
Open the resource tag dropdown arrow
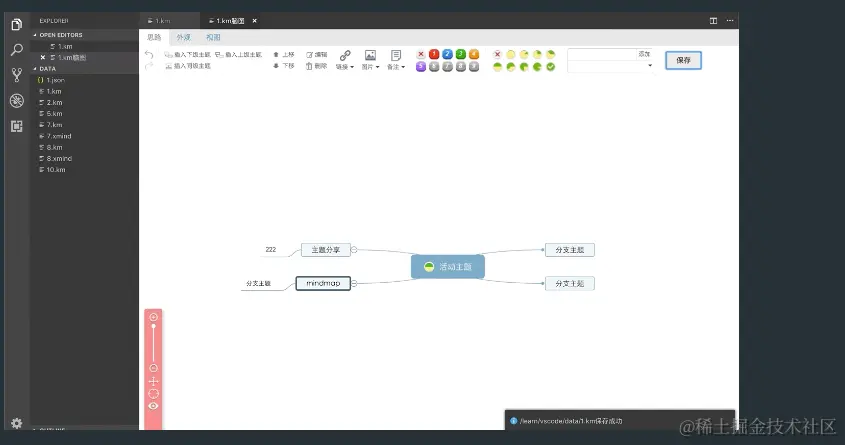[650, 66]
